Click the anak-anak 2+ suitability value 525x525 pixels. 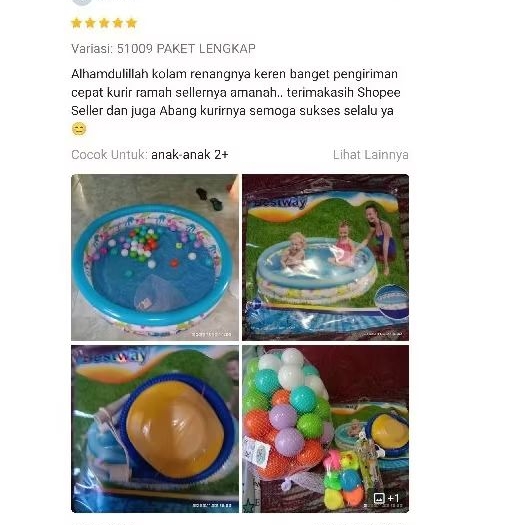click(190, 155)
